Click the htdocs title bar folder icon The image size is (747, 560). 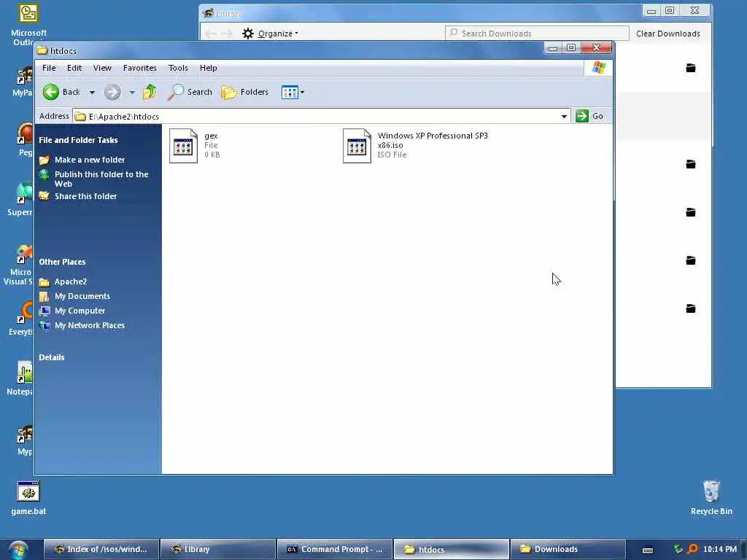tap(42, 50)
